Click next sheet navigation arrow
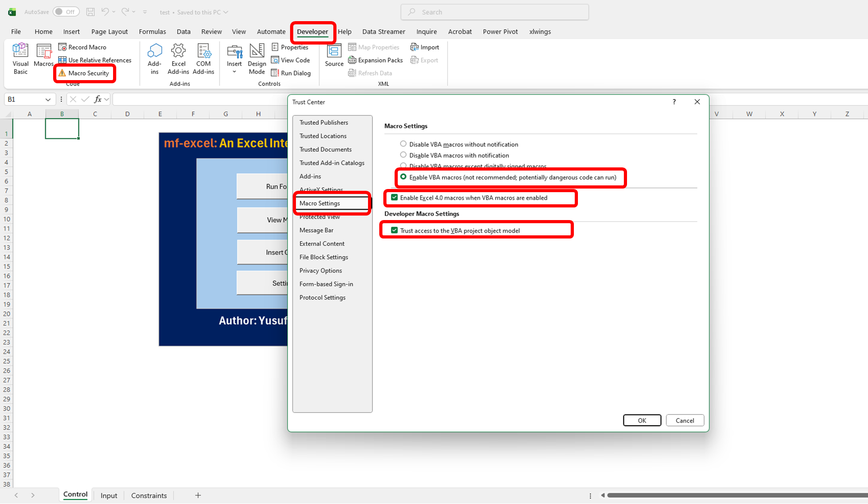This screenshot has width=868, height=504. (x=33, y=495)
